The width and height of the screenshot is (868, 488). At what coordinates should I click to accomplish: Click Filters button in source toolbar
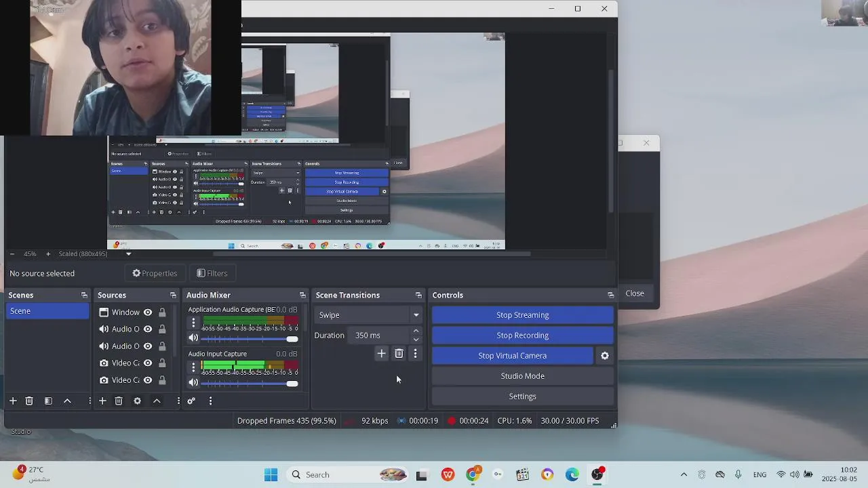[x=212, y=273]
